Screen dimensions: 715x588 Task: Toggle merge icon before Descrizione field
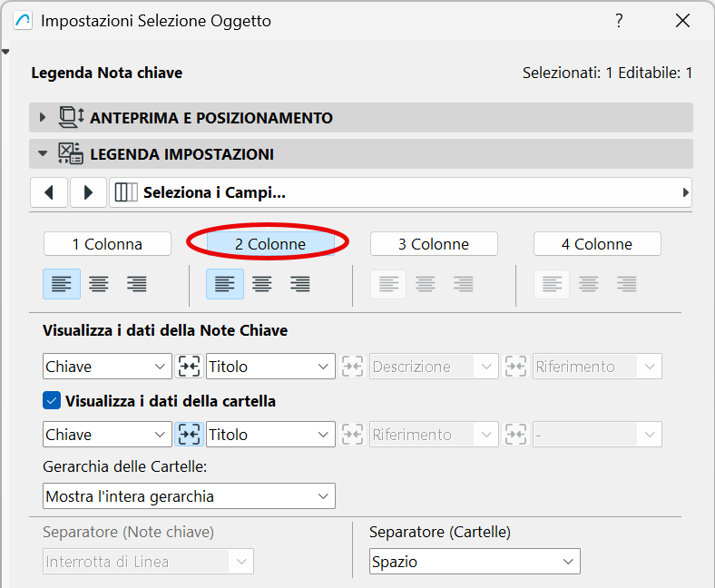tap(352, 367)
